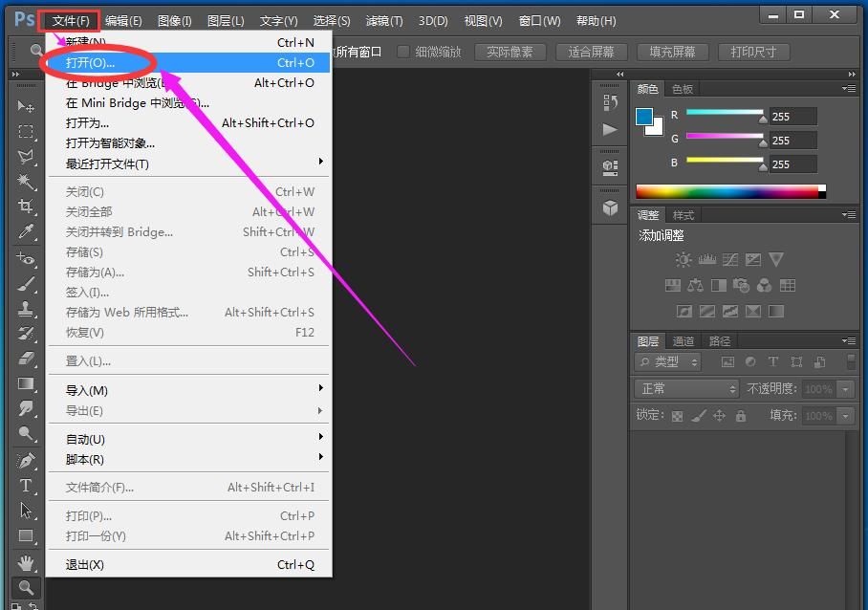868x610 pixels.
Task: Toggle adjustment layer filter
Action: coord(750,362)
